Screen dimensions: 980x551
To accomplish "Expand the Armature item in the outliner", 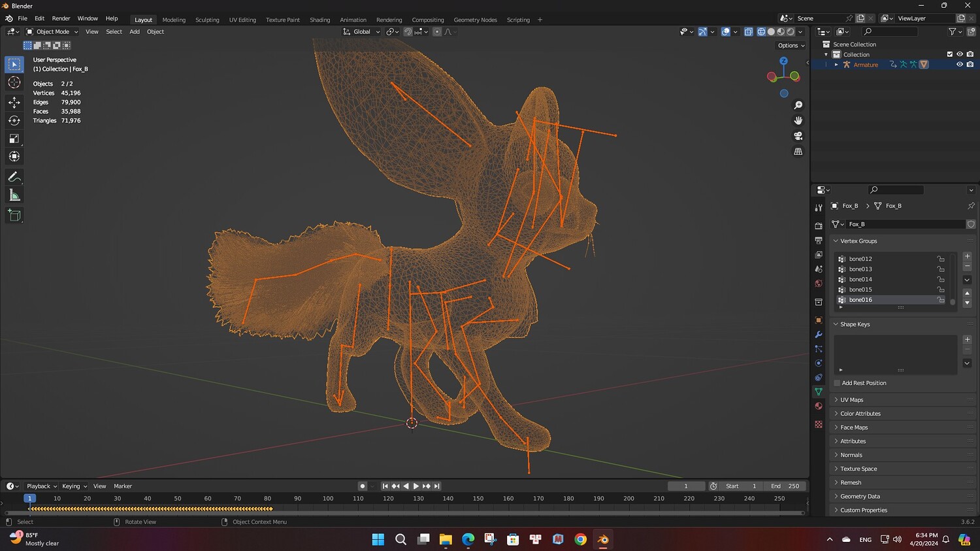I will point(836,65).
